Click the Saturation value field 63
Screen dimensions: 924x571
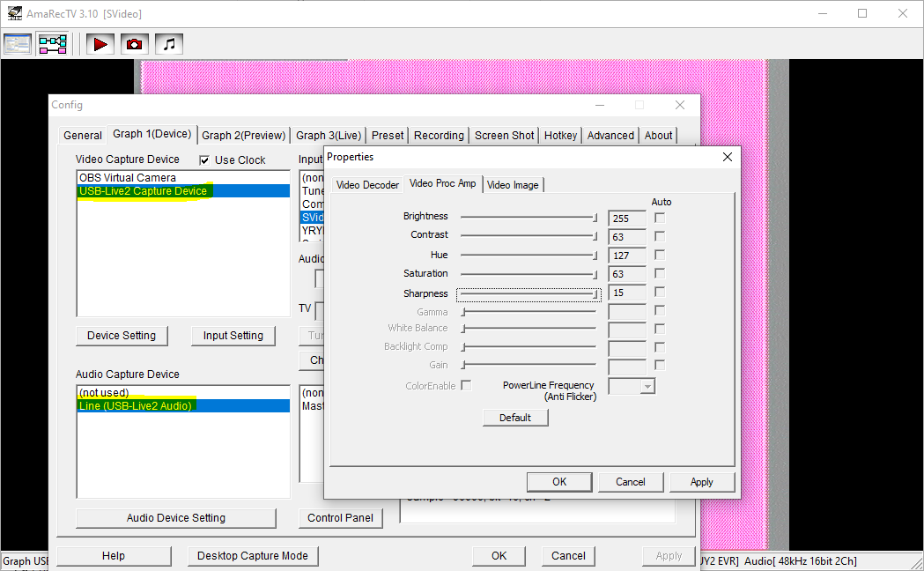click(627, 274)
